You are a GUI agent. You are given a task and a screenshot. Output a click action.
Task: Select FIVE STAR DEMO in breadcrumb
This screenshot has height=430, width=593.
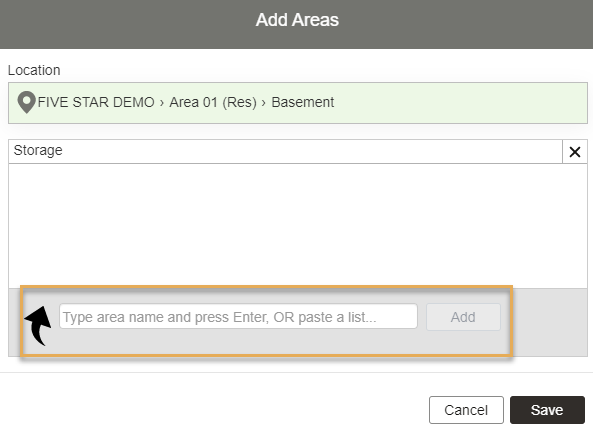(96, 102)
